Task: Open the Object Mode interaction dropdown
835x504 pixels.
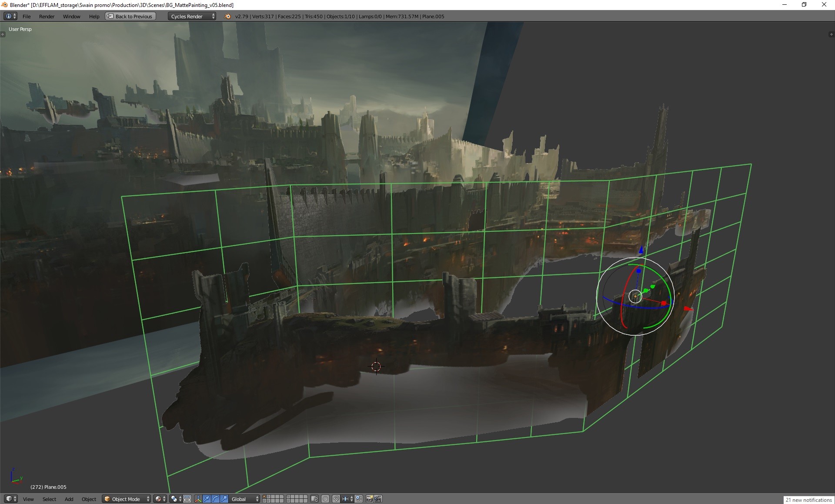Action: point(126,499)
